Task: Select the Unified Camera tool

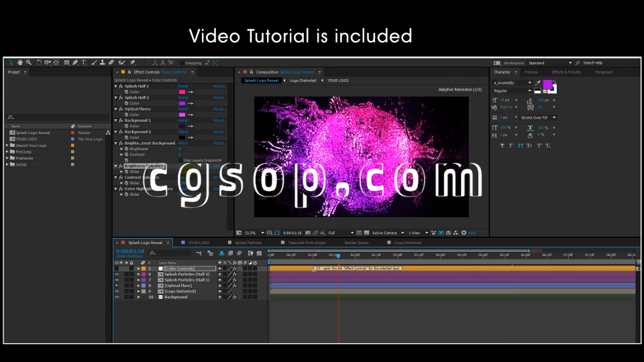Action: click(x=48, y=62)
